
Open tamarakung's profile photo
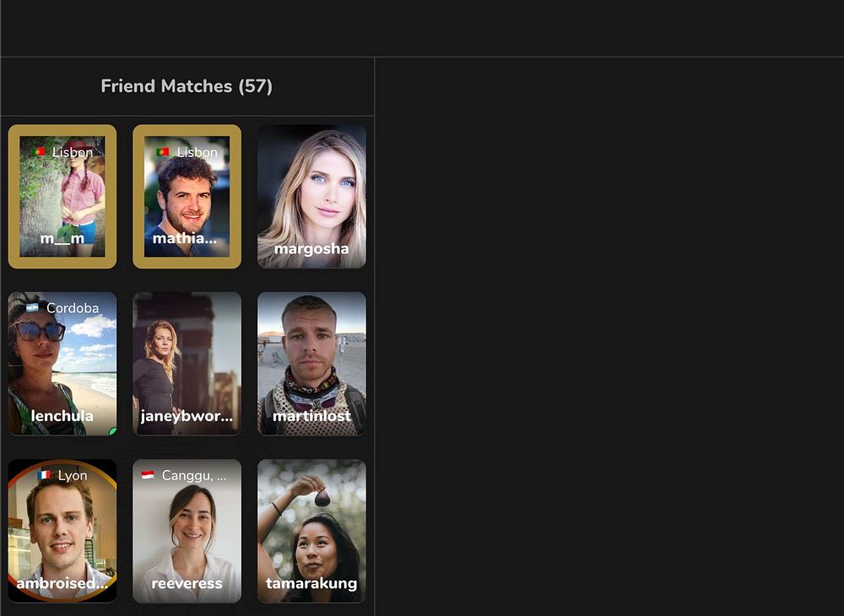(x=311, y=531)
